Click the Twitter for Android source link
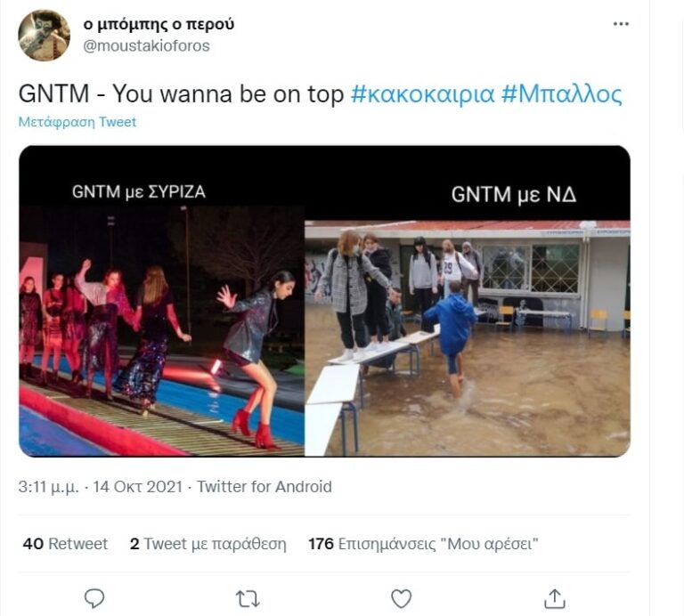684x616 pixels. click(x=265, y=487)
